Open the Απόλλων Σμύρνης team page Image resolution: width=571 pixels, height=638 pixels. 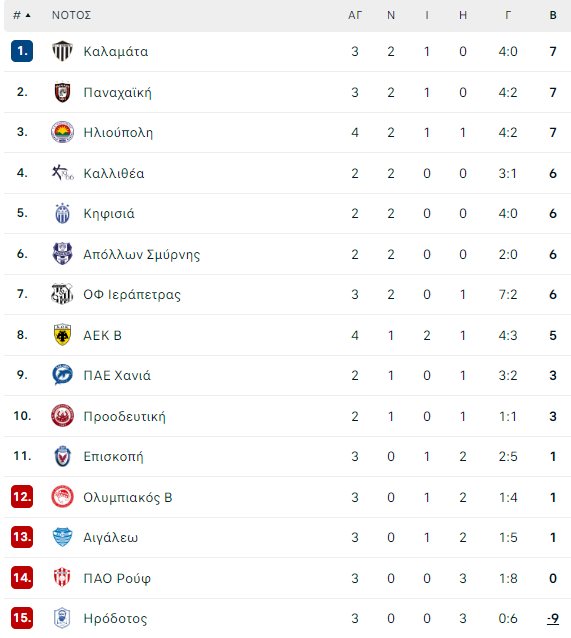pos(142,254)
